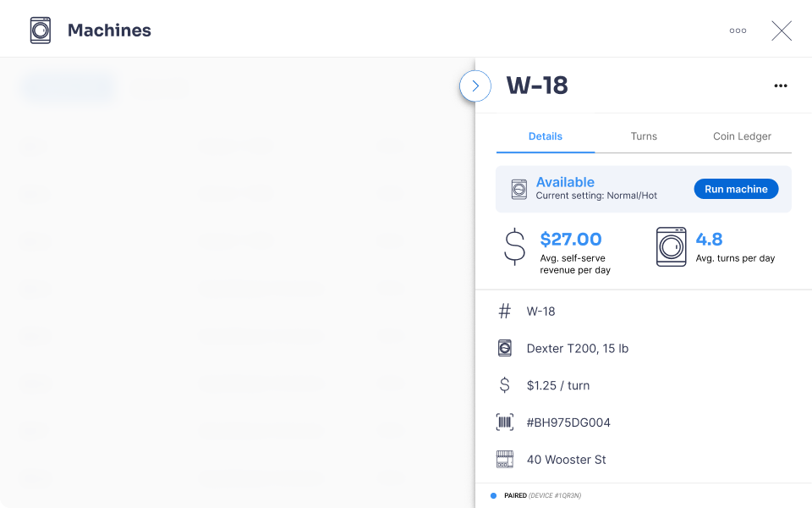Select the dollar icon beside self-serve revenue
Screen dimensions: 812x508
tap(514, 247)
